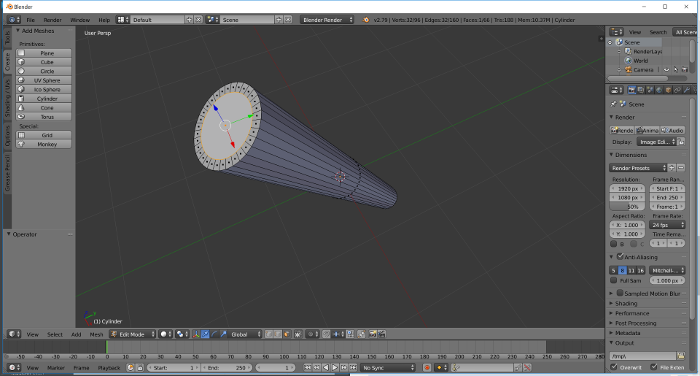The width and height of the screenshot is (700, 376).
Task: Click the output folder browse icon
Action: click(681, 356)
